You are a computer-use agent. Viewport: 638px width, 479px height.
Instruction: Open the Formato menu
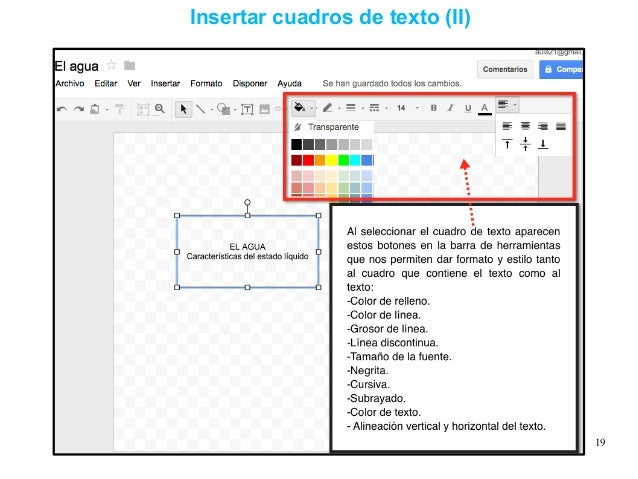pos(206,83)
